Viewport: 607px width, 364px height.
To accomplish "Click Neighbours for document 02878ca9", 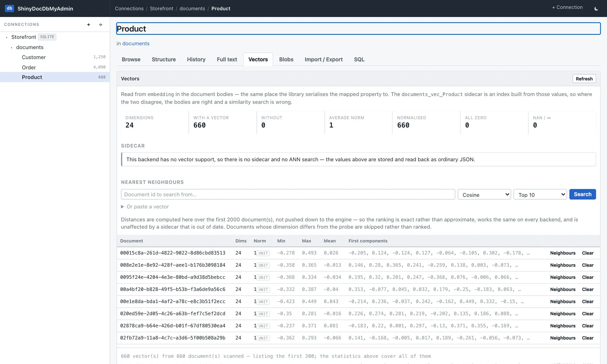I will coord(563,326).
